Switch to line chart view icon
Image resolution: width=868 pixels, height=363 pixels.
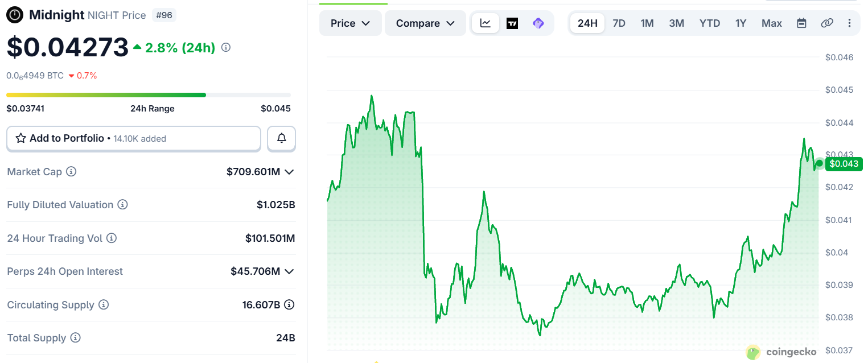click(486, 23)
